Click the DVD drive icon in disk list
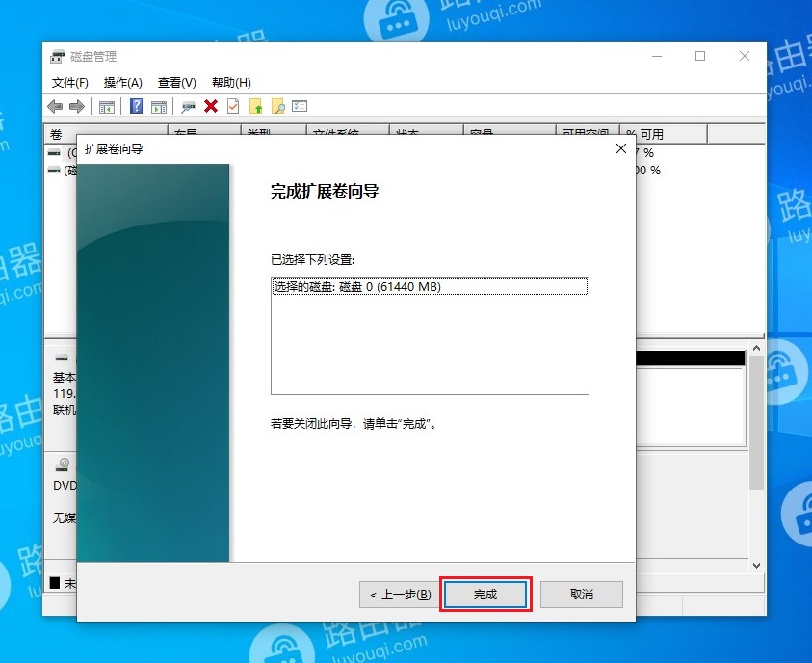 (63, 464)
